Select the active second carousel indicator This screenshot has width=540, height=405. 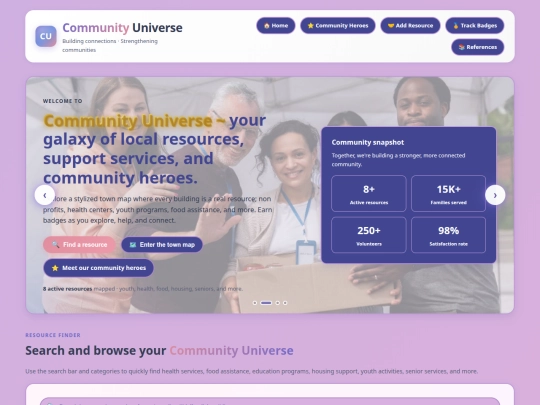click(x=266, y=303)
